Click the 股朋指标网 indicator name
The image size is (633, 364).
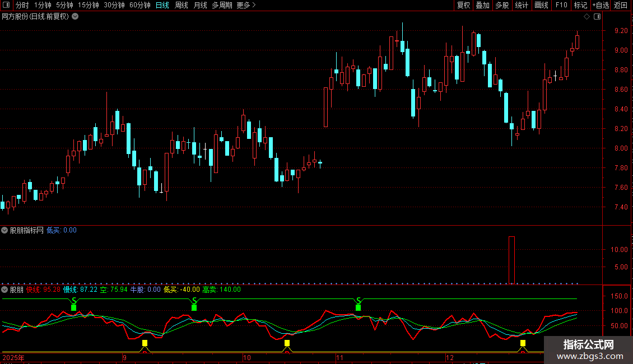click(27, 230)
